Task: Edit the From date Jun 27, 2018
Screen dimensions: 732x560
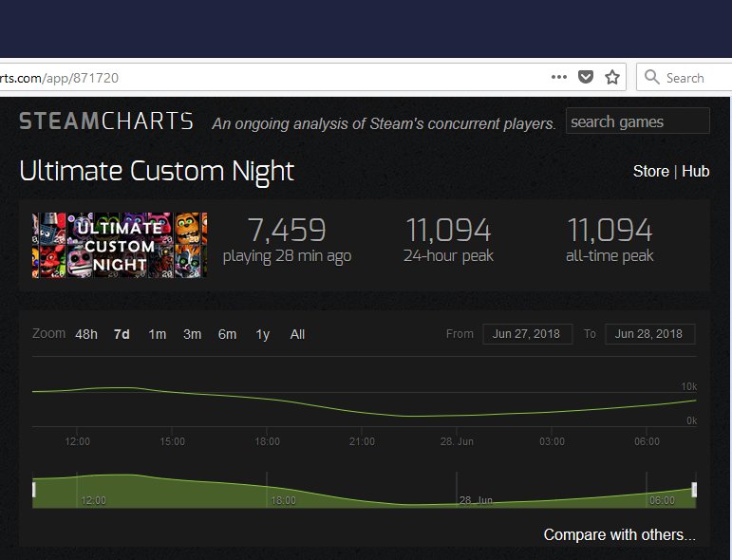Action: [x=528, y=334]
